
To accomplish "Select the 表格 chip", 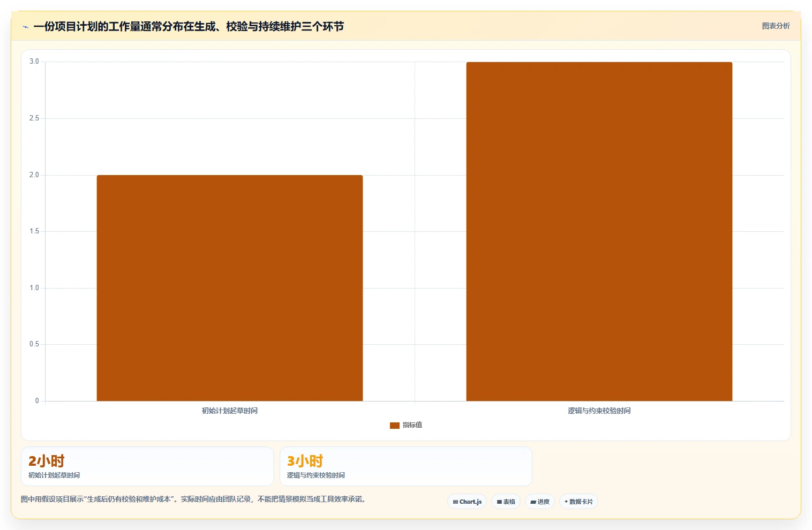I will (x=506, y=502).
